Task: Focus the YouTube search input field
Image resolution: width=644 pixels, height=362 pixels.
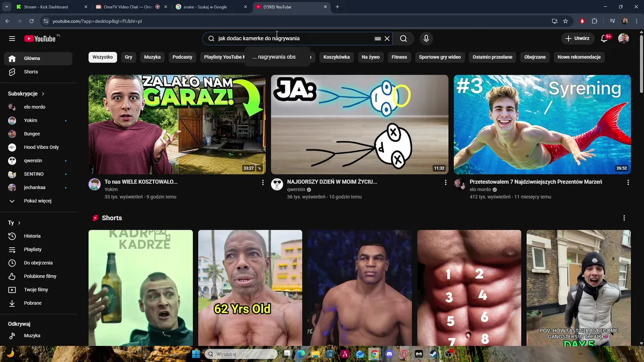Action: click(x=294, y=38)
